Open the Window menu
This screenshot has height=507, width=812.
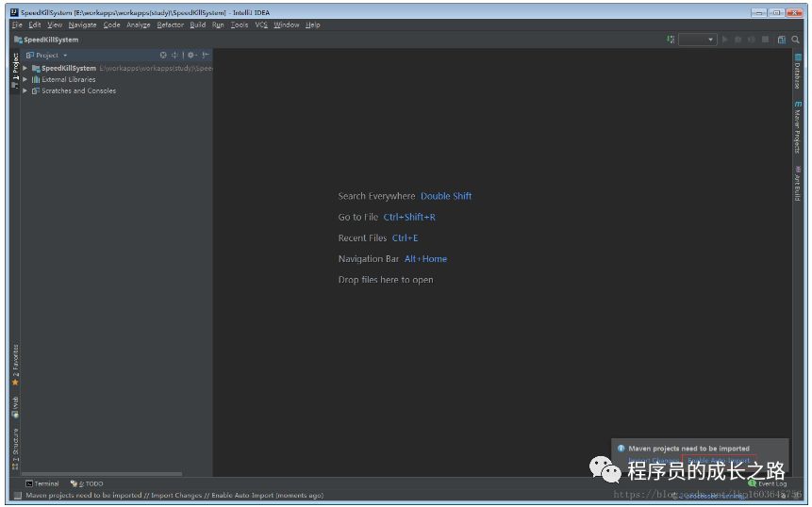(287, 25)
